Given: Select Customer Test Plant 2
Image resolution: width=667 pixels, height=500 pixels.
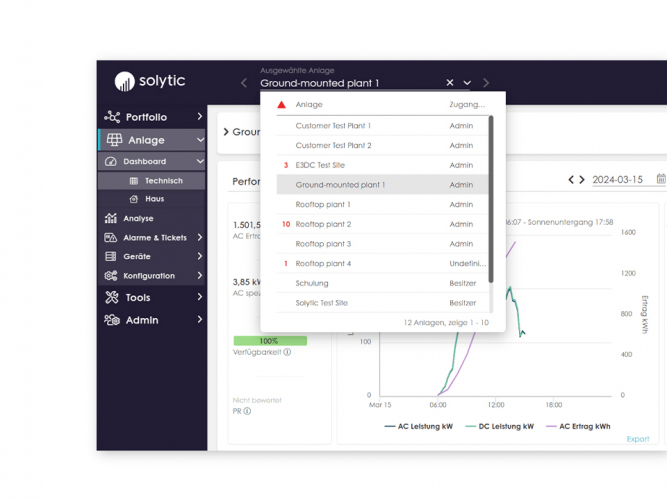Looking at the screenshot, I should (382, 146).
